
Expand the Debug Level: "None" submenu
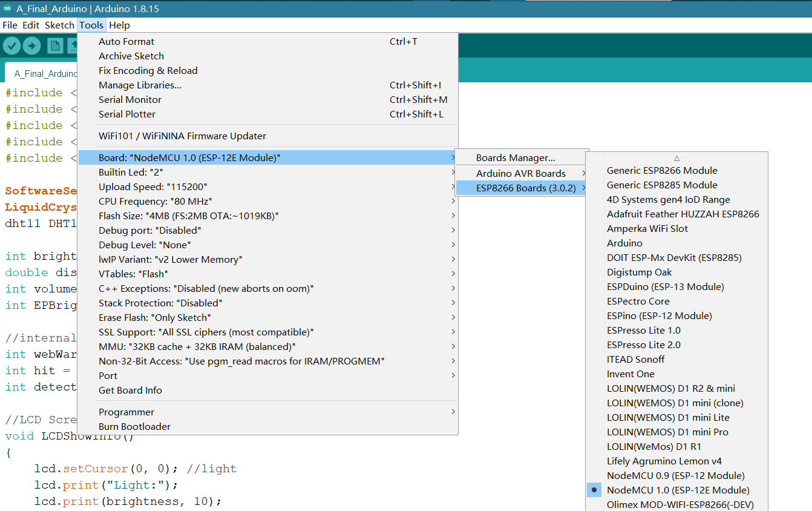[268, 245]
